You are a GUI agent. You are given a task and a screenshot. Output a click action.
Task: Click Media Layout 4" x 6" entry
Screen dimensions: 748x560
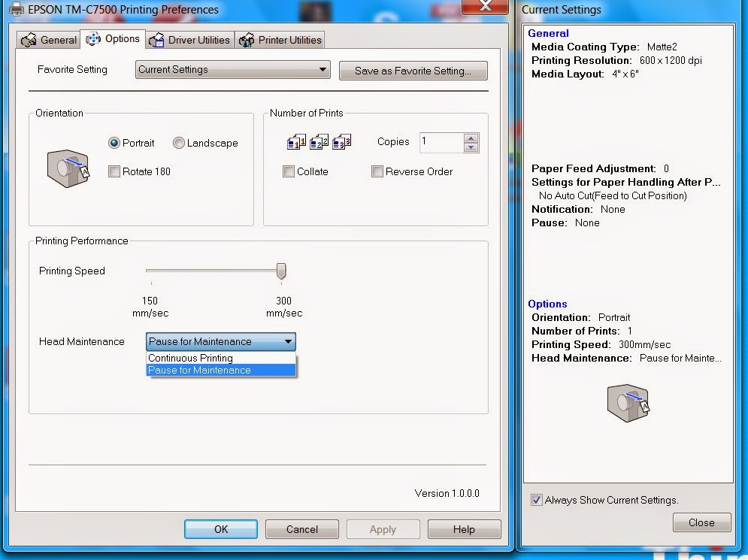coord(585,74)
